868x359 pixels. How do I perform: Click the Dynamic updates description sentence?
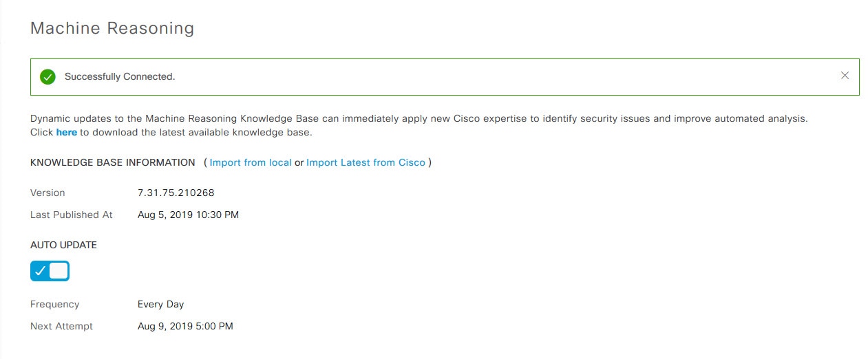point(419,118)
